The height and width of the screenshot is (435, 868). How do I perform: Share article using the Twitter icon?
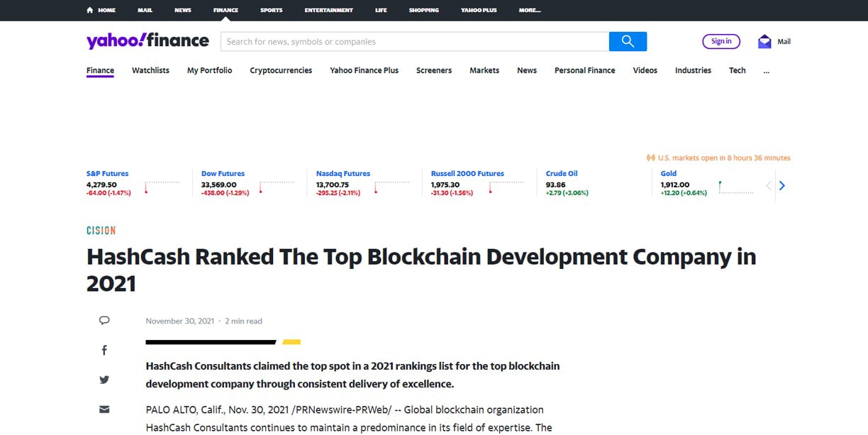coord(104,379)
